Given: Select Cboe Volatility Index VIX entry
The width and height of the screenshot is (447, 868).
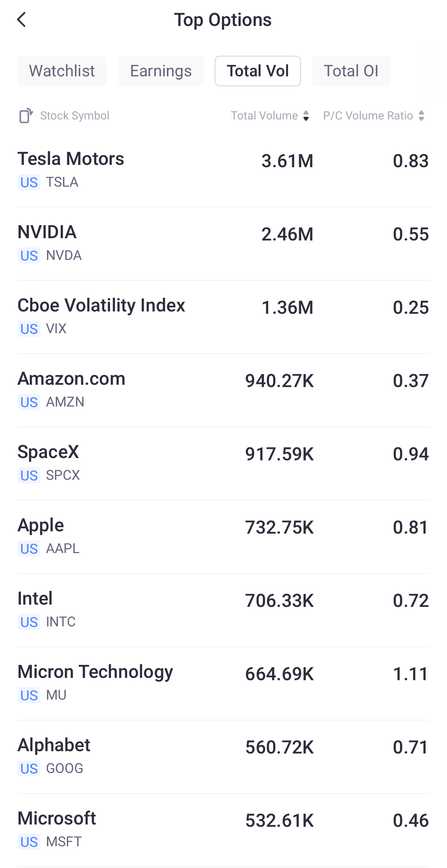Looking at the screenshot, I should [223, 317].
